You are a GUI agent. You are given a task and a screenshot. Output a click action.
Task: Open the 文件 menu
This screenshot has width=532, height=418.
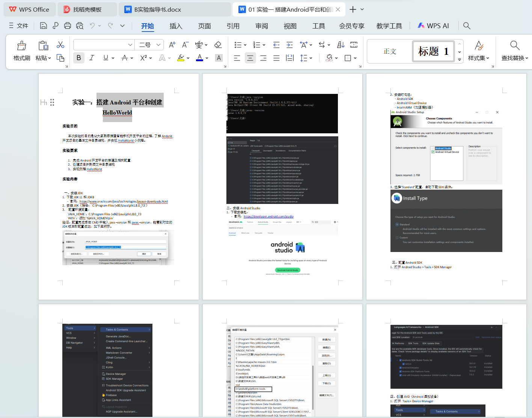pos(18,26)
